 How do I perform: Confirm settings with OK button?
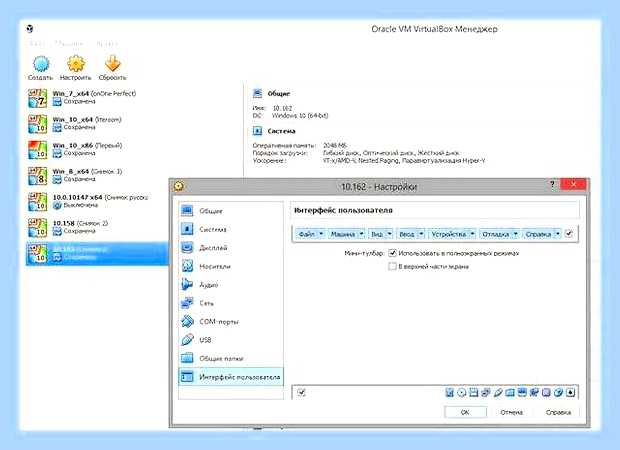[465, 412]
